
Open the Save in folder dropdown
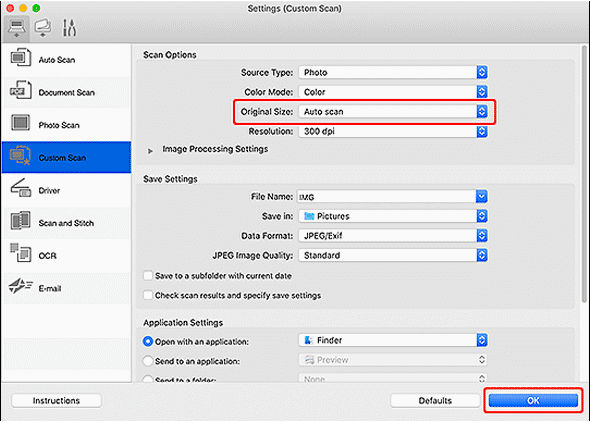point(393,216)
